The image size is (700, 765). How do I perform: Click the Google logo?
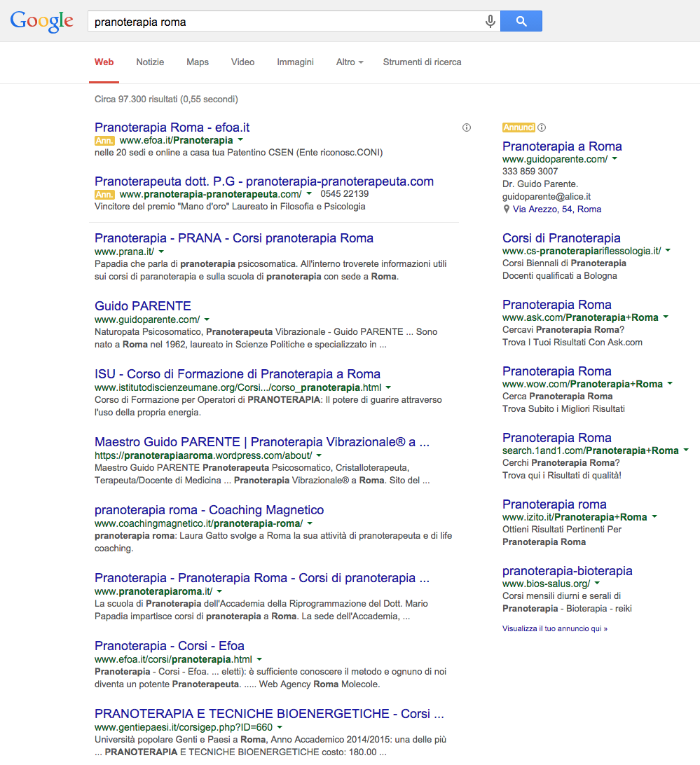point(41,21)
